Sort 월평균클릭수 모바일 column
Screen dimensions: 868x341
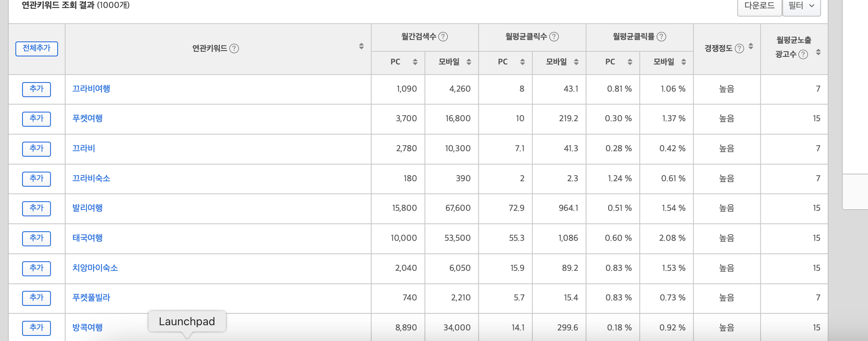[576, 62]
